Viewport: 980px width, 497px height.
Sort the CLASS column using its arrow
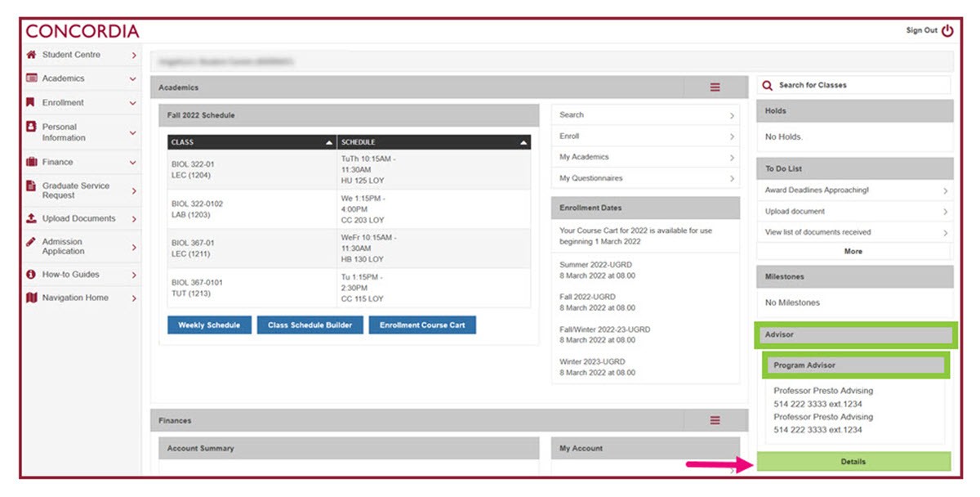pyautogui.click(x=327, y=141)
